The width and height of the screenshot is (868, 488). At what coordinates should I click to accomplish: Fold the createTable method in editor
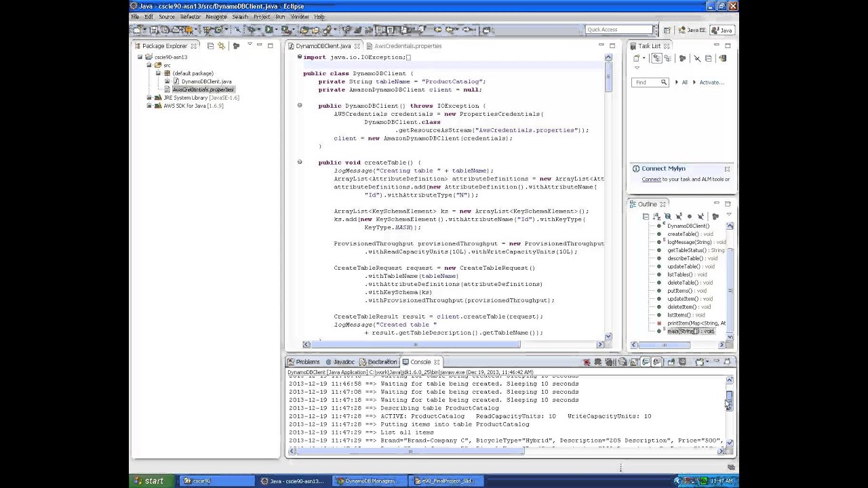click(x=299, y=162)
